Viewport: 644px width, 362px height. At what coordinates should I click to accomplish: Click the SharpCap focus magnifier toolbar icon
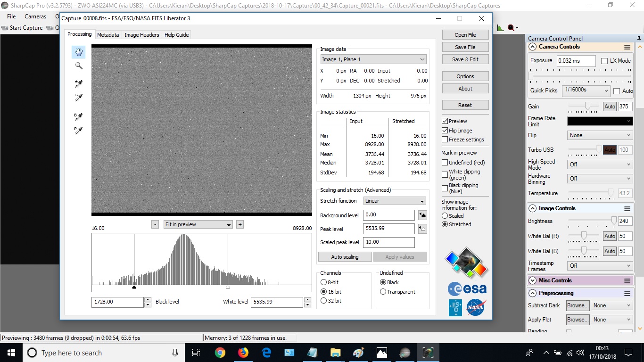(x=511, y=28)
